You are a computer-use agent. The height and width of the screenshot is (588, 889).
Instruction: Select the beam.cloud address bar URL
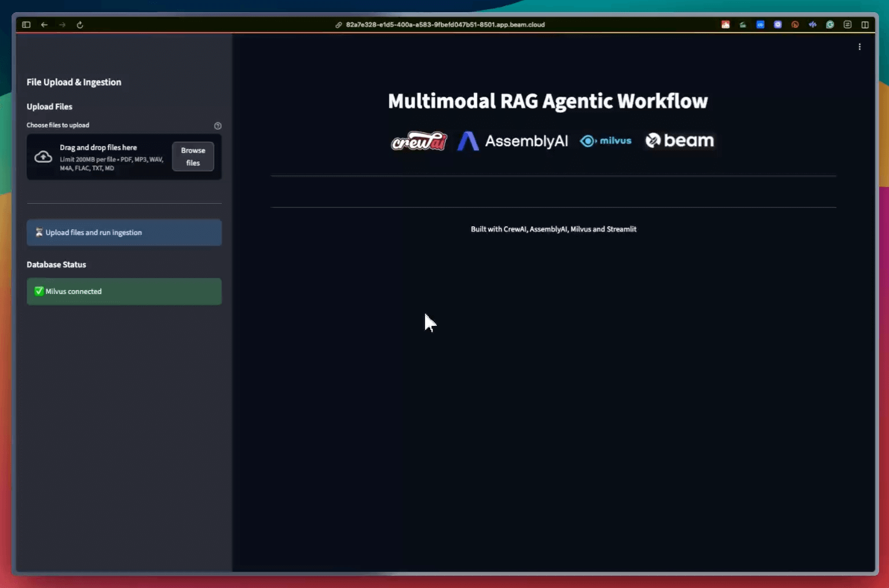(445, 25)
